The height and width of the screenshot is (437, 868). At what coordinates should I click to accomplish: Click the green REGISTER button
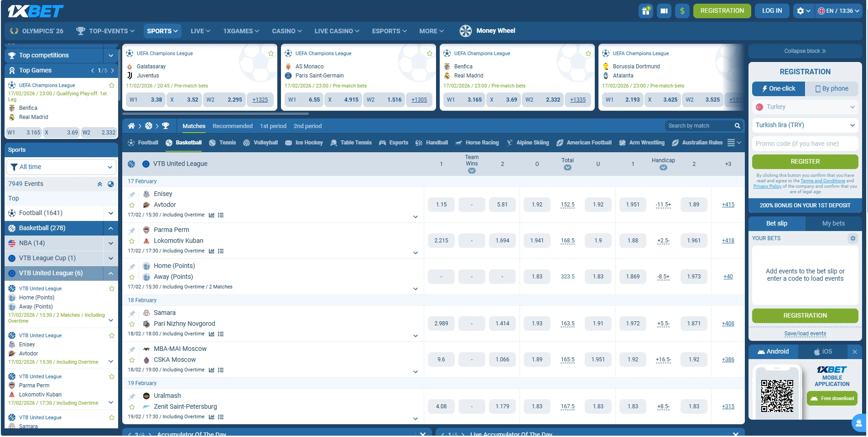(805, 162)
